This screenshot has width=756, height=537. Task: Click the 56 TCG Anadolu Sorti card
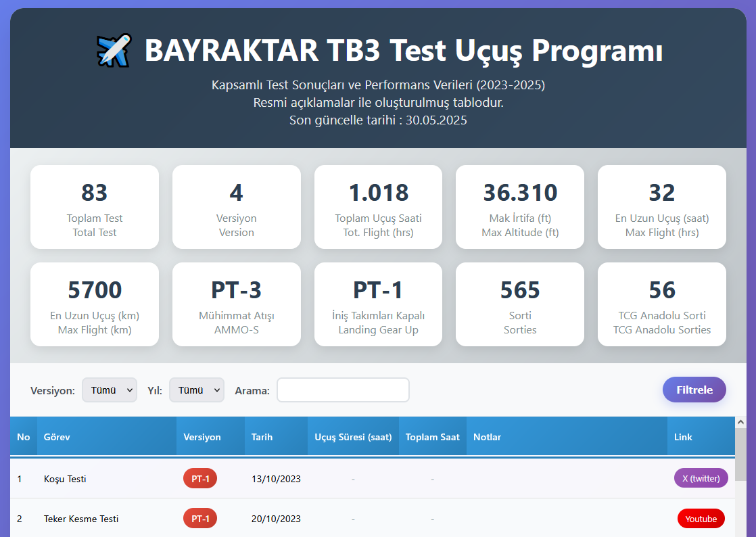click(662, 304)
